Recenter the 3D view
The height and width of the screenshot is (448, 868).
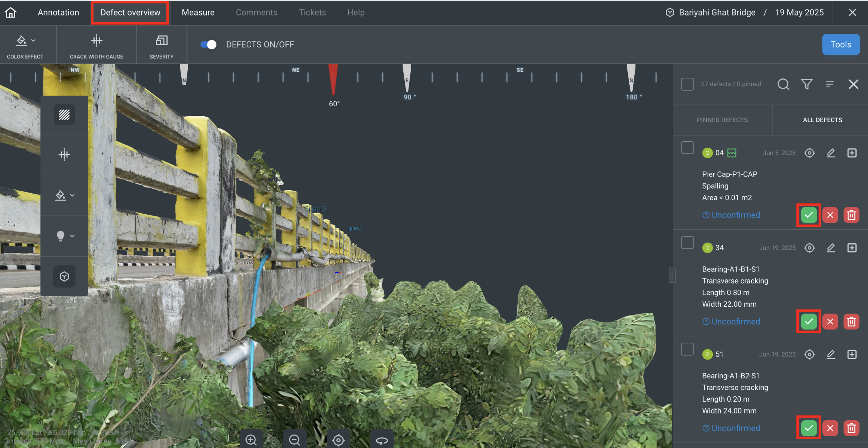338,440
